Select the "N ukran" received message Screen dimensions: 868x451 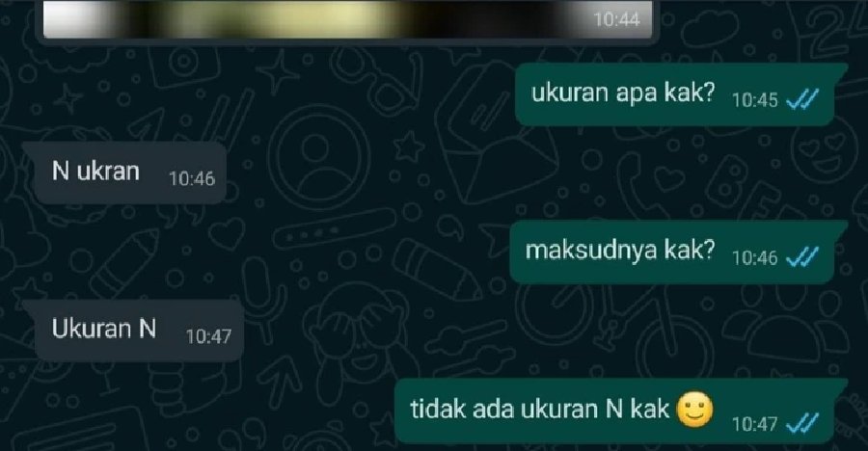tap(130, 172)
